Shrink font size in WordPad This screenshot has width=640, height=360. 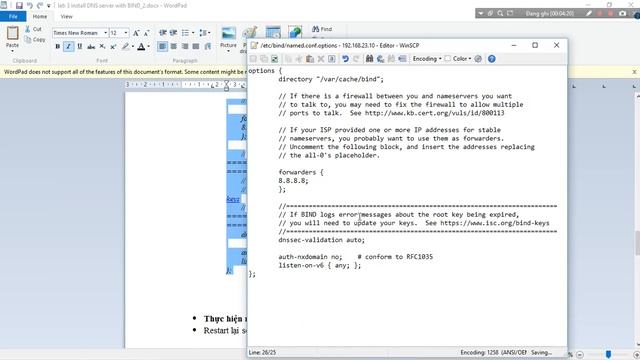click(146, 33)
